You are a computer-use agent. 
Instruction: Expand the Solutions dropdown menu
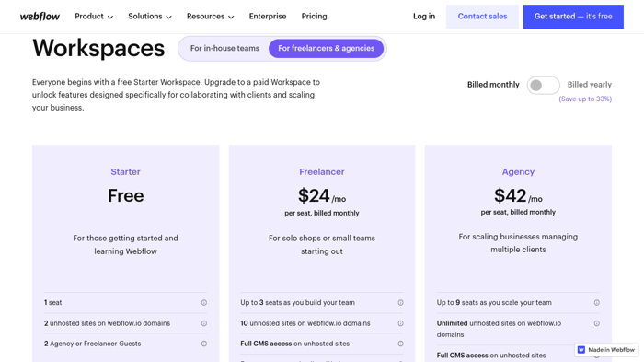(150, 17)
